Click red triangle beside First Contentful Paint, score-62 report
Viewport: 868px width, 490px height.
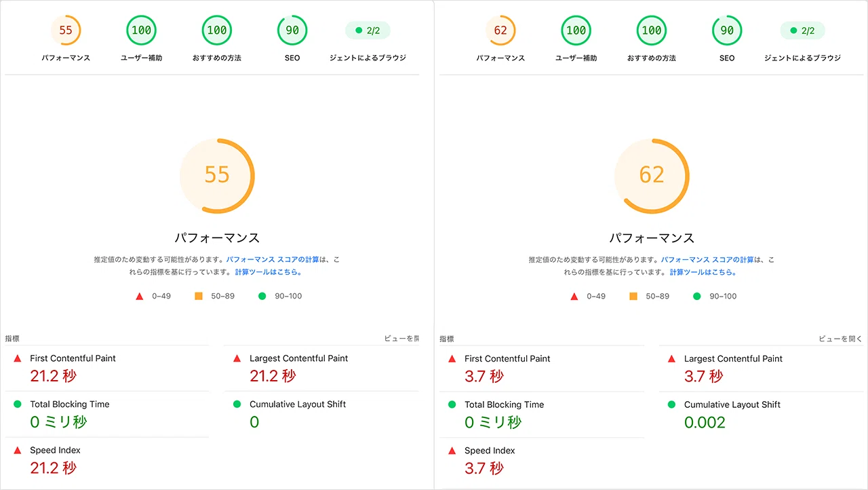point(452,358)
